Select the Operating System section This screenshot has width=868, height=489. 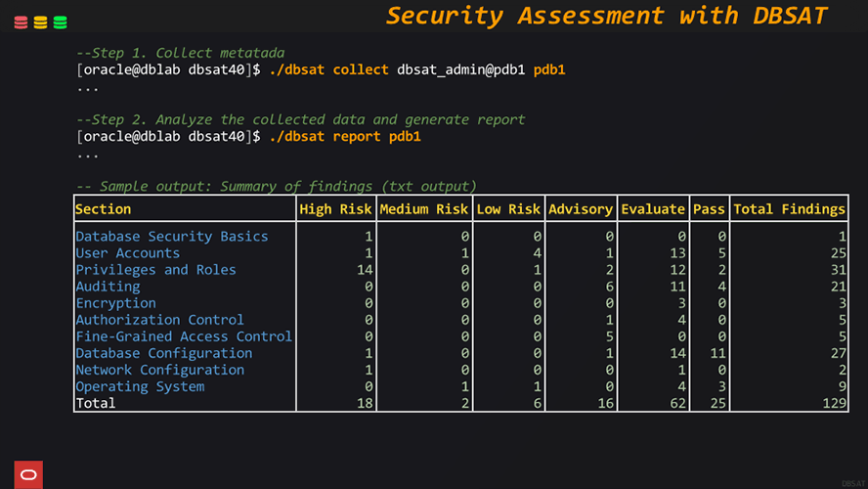point(140,386)
